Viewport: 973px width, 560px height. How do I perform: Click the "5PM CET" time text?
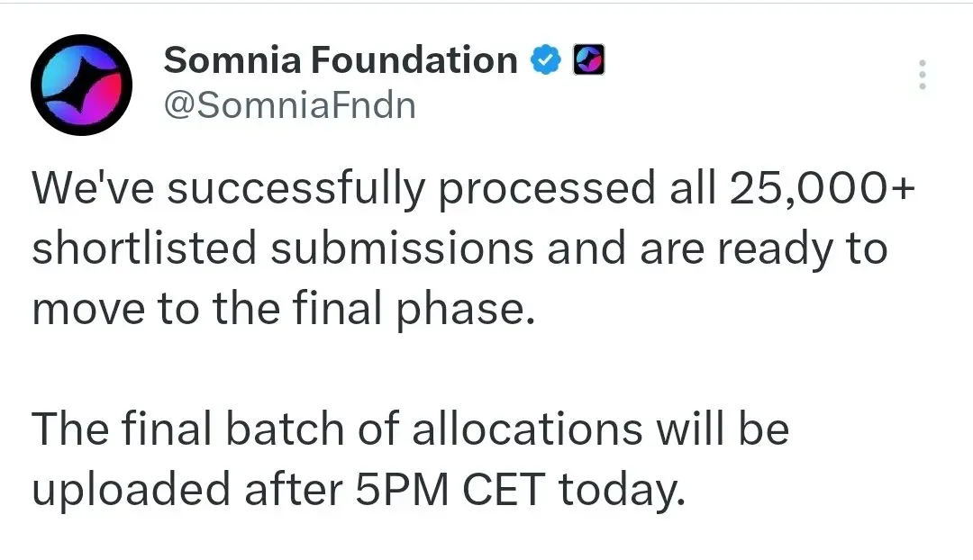(450, 489)
